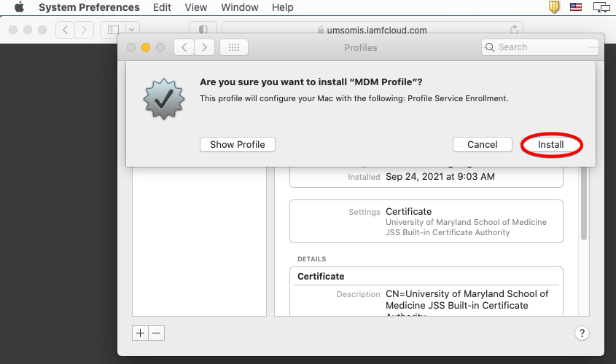The image size is (616, 364).
Task: Open the display mirroring menu bar icon
Action: tap(601, 7)
